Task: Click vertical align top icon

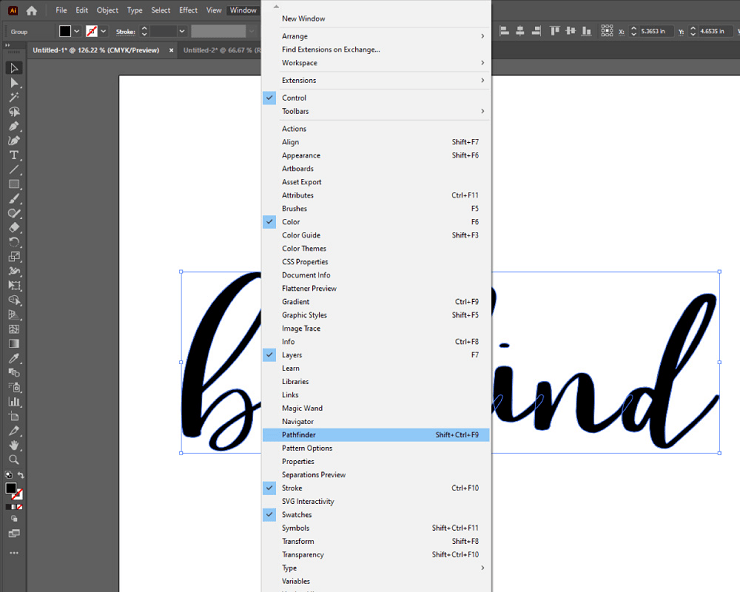Action: (555, 31)
